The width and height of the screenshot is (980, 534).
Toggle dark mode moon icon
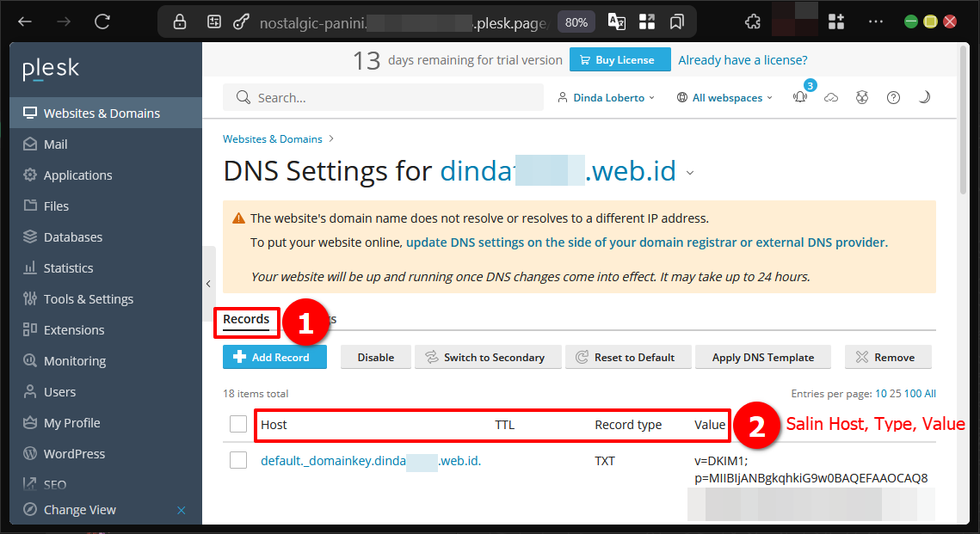point(924,98)
